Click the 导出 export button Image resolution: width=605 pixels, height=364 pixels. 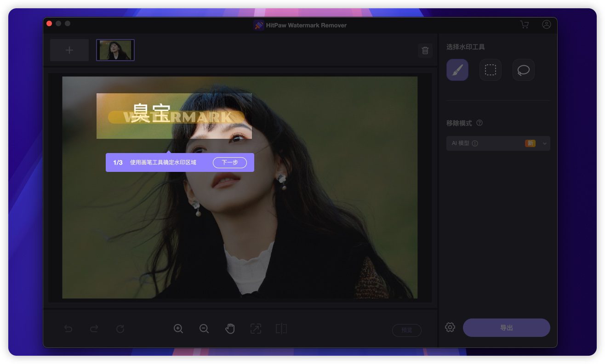coord(507,328)
